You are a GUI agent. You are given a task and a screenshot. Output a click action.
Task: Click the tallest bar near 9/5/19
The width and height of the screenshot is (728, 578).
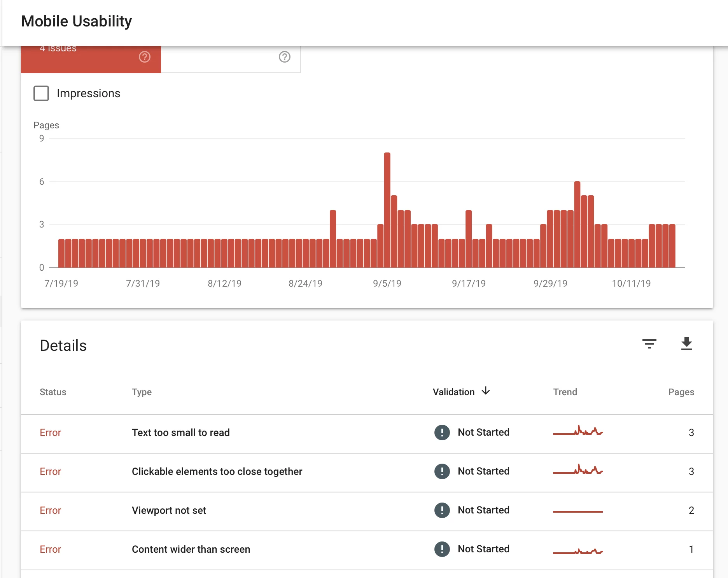point(387,210)
